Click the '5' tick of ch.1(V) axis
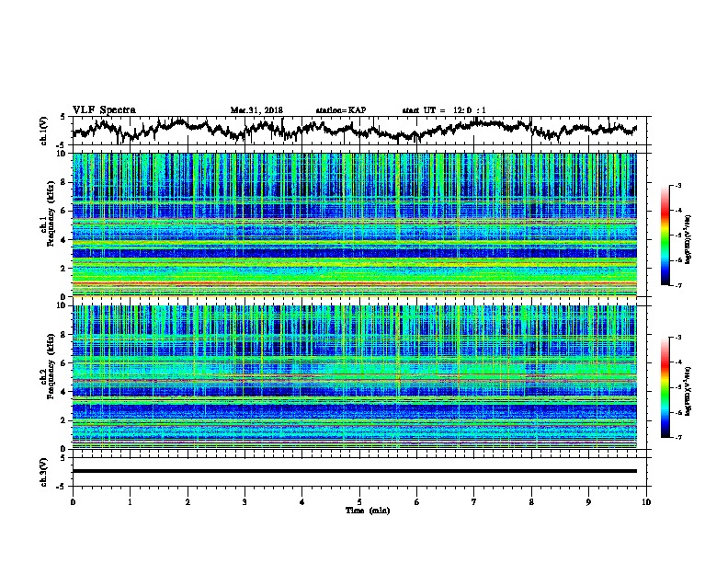The image size is (728, 563). coord(63,117)
